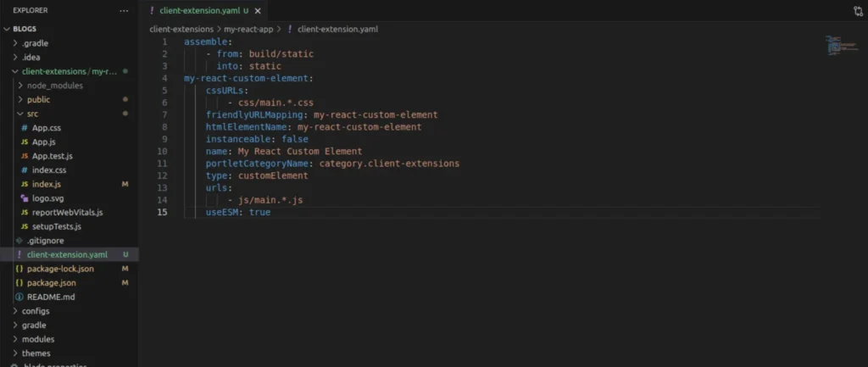
Task: Open App.js file
Action: (44, 142)
